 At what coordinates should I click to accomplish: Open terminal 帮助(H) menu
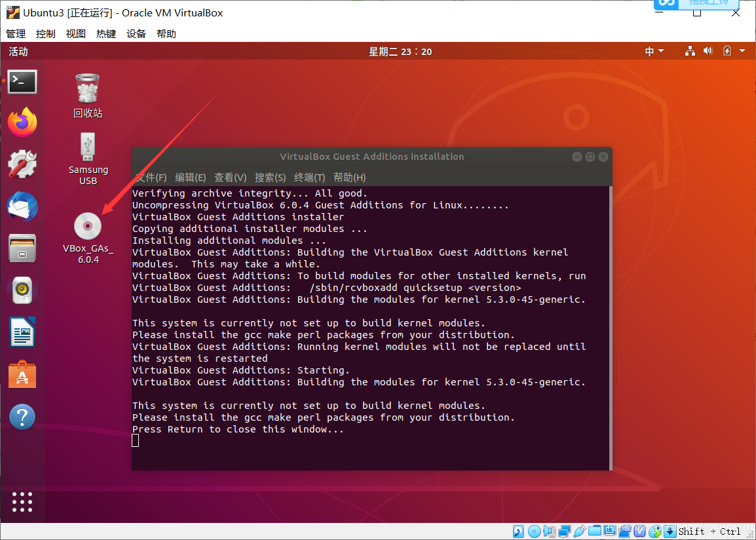[x=350, y=178]
